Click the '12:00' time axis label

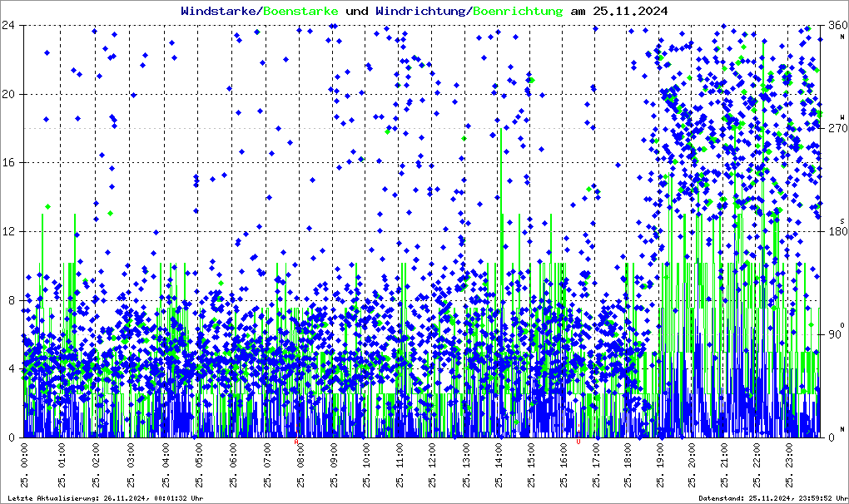pyautogui.click(x=433, y=455)
